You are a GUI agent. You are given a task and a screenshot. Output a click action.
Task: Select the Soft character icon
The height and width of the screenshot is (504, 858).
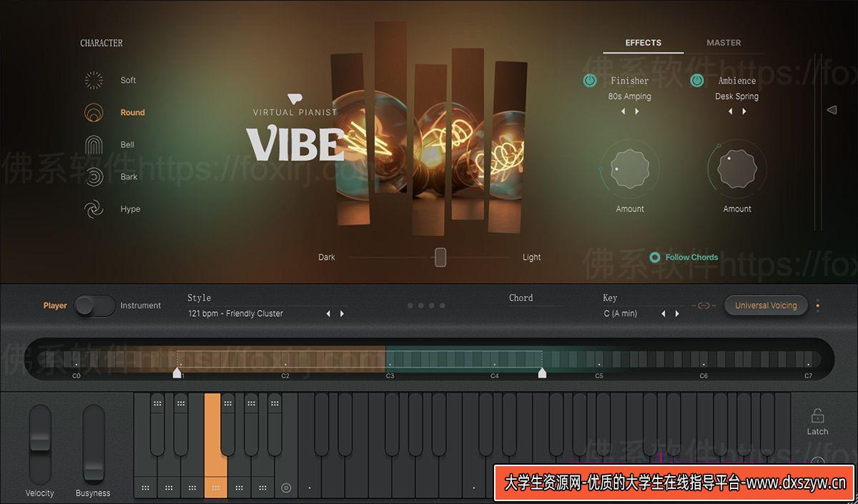pos(94,80)
